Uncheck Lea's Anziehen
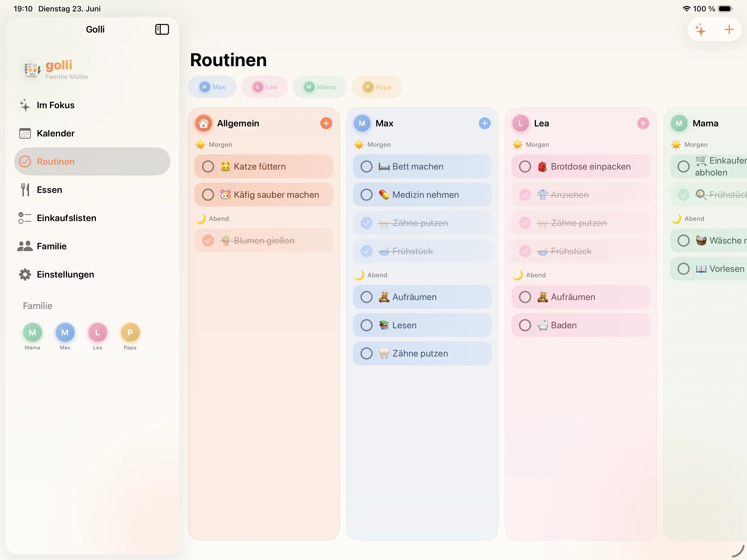This screenshot has width=747, height=560. (525, 195)
